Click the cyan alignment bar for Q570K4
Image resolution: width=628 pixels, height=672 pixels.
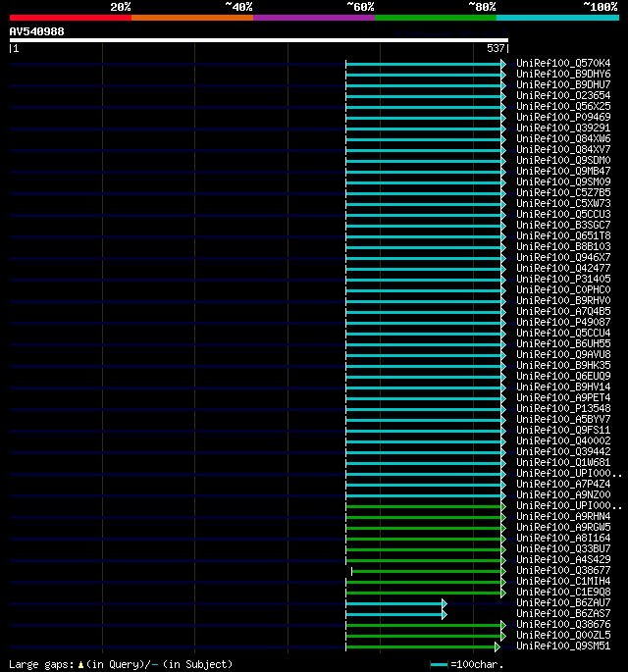pos(424,65)
